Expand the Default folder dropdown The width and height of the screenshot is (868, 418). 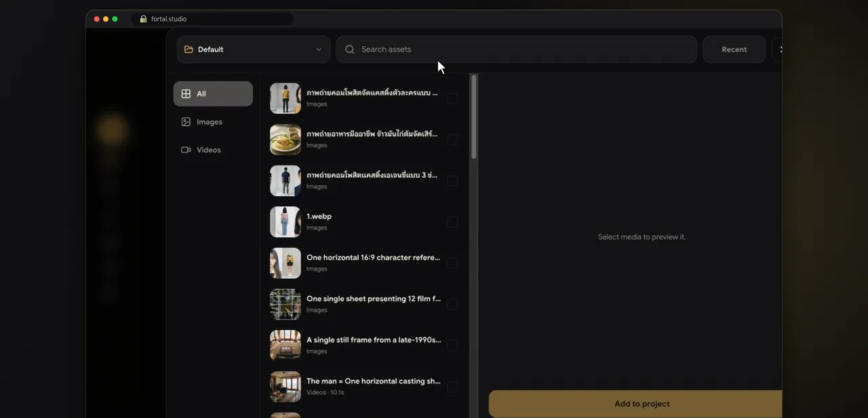click(254, 50)
